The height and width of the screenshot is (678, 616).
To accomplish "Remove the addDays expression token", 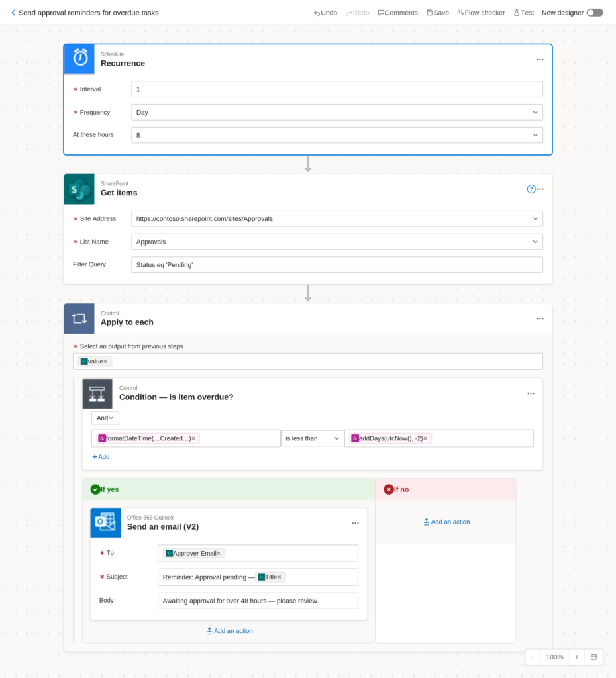I will (425, 438).
